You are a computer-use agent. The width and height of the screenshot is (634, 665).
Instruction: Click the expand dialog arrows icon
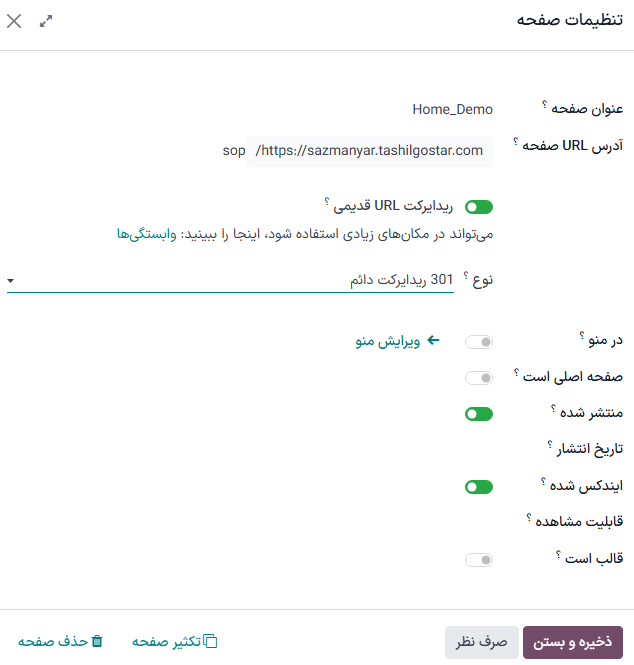pos(46,21)
